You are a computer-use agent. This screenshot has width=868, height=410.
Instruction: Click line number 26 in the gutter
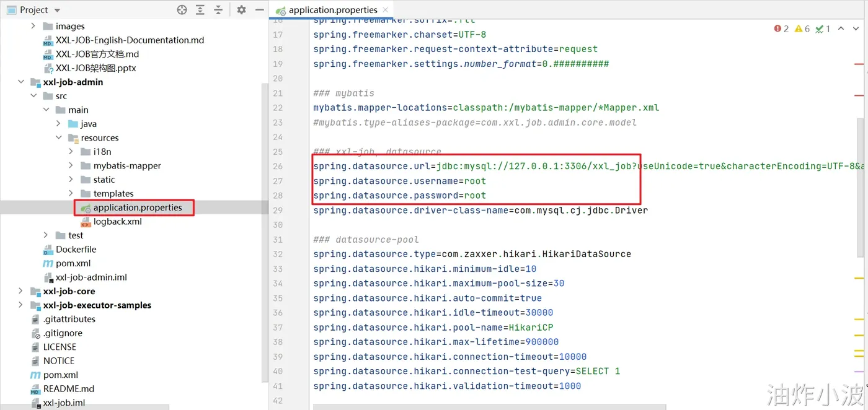[278, 166]
